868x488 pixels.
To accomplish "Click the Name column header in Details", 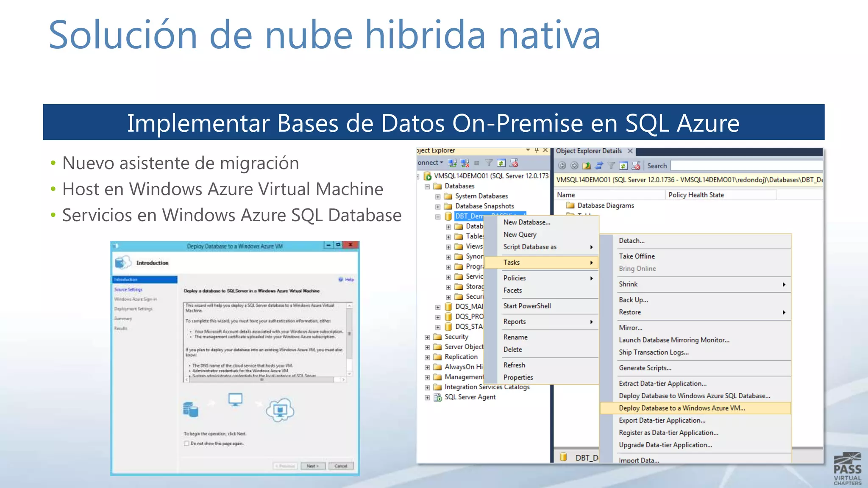I will (610, 195).
